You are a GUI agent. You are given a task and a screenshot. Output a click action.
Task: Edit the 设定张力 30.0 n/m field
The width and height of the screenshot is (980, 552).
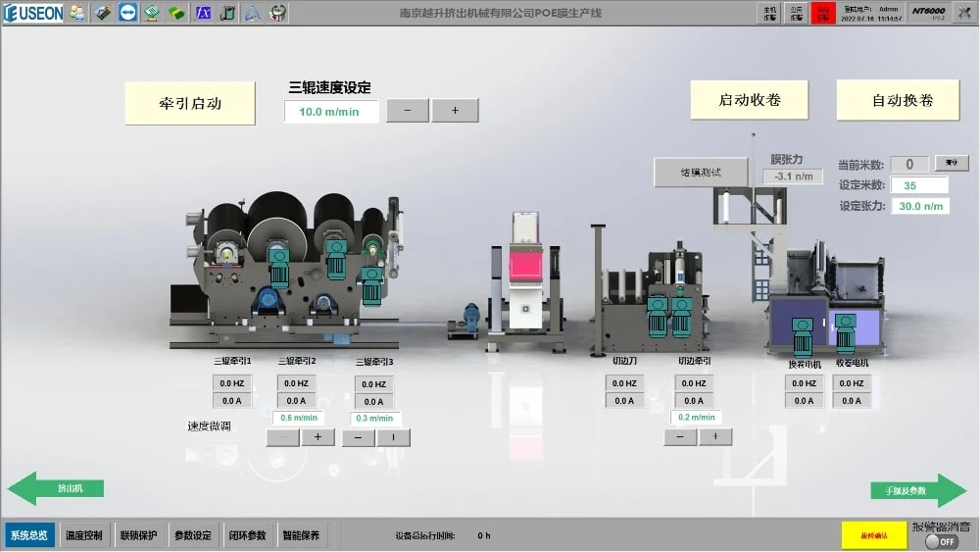click(920, 206)
